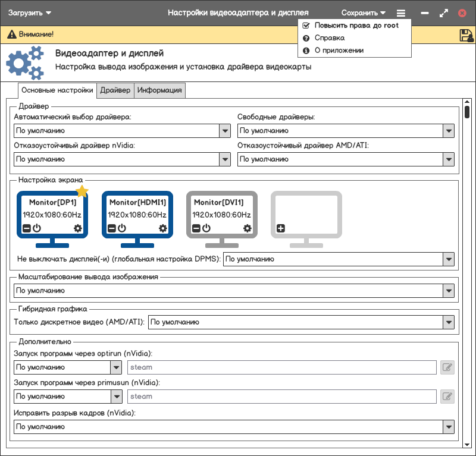Click the 'Сохранить' button
Viewport: 476px width, 456px height.
click(363, 13)
